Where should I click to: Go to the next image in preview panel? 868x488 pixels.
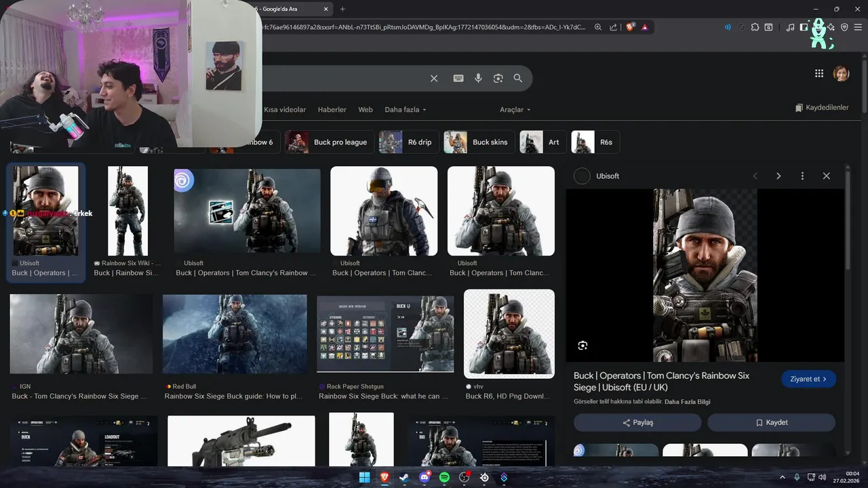pyautogui.click(x=778, y=176)
